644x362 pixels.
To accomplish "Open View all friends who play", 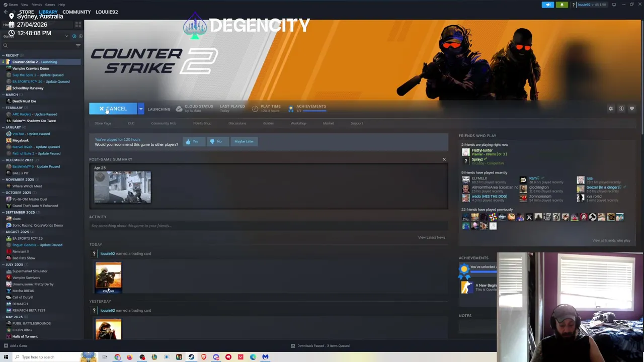I will tap(611, 240).
